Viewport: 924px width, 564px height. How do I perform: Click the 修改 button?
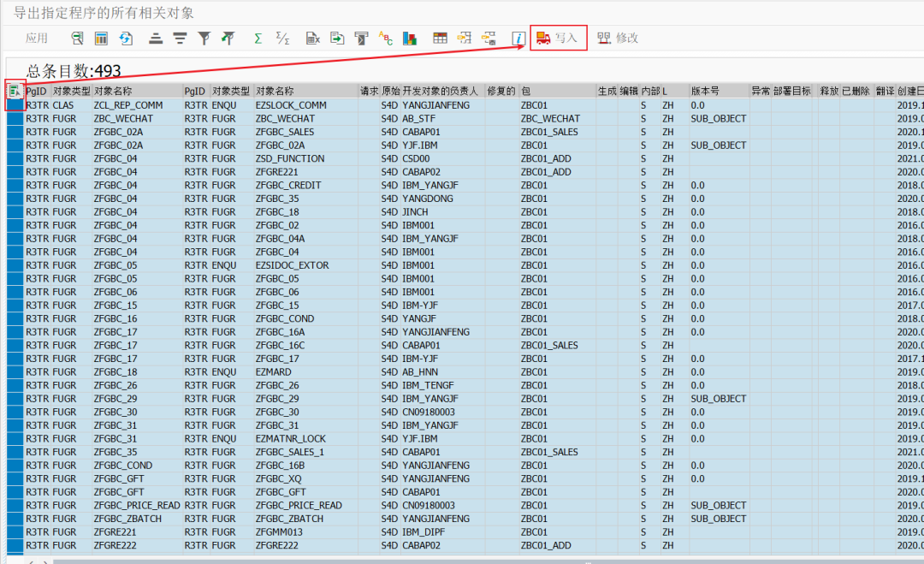point(618,38)
